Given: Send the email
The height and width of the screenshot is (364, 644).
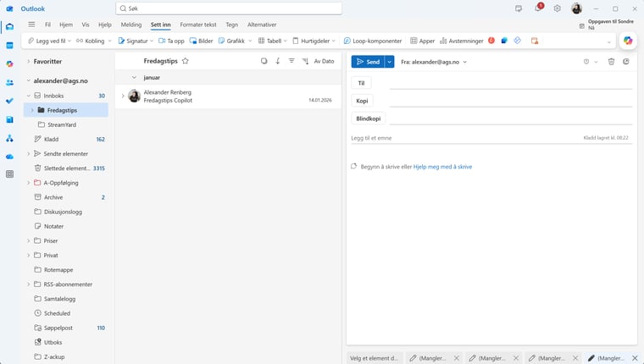Looking at the screenshot, I should pyautogui.click(x=368, y=62).
